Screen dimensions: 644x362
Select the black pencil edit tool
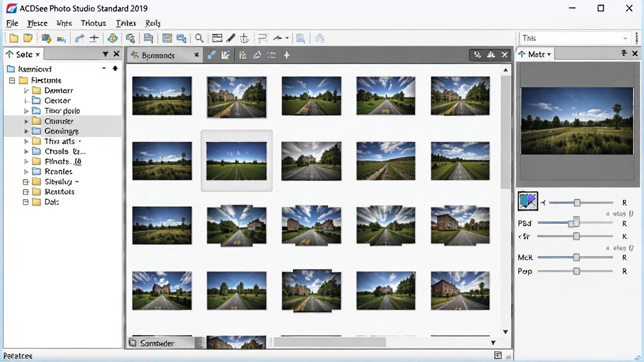click(231, 38)
